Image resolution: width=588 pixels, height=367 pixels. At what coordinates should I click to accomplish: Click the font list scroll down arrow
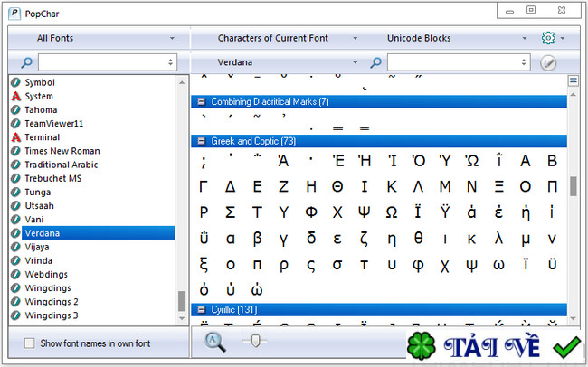point(182,319)
